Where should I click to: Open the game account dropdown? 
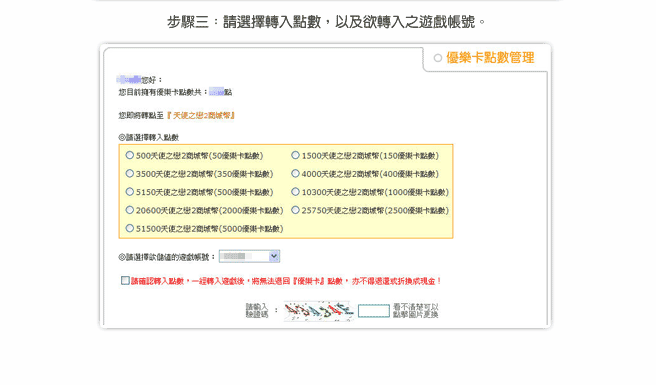click(249, 256)
